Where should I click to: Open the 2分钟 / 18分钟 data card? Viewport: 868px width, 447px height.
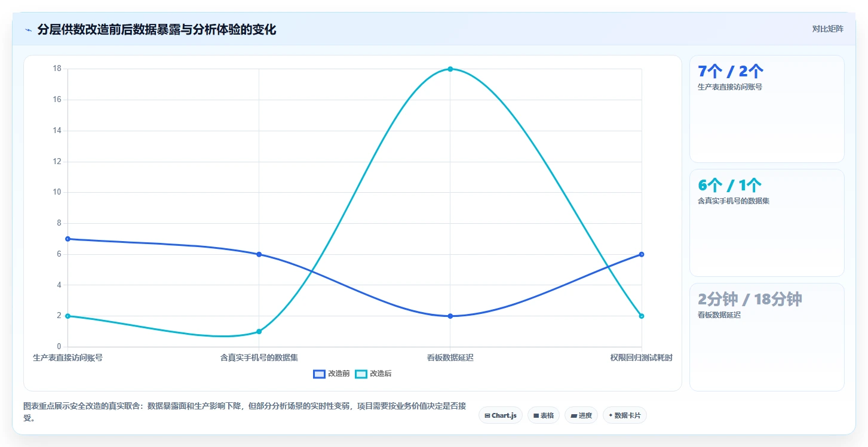766,337
